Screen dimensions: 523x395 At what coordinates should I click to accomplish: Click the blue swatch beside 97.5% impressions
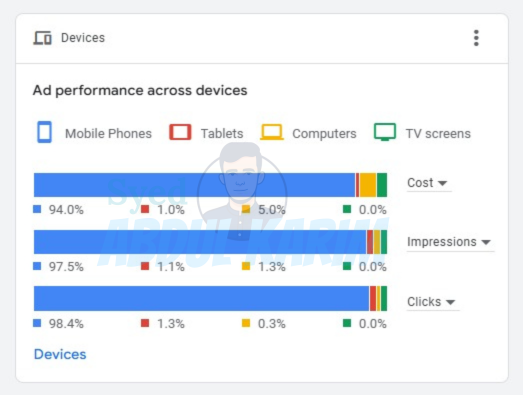tap(37, 266)
